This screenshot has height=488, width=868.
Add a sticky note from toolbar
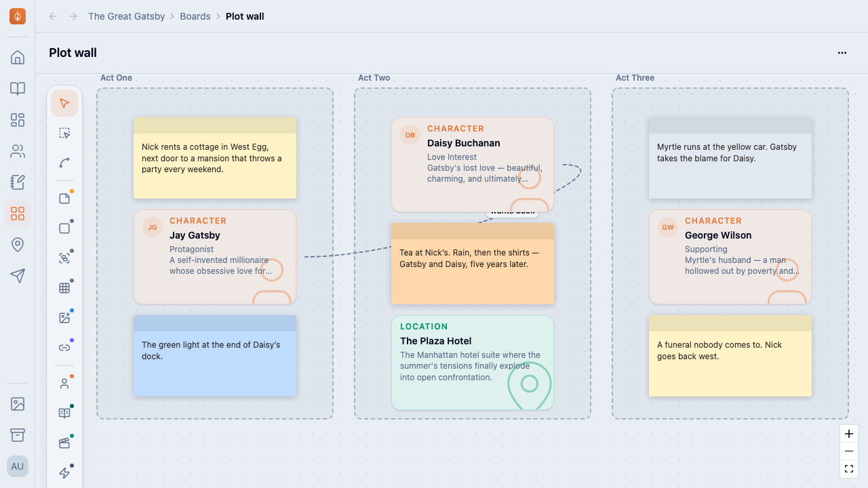click(x=64, y=199)
